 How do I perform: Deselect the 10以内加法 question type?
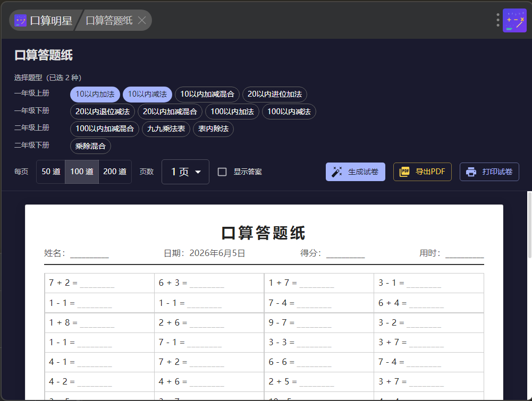(x=95, y=94)
